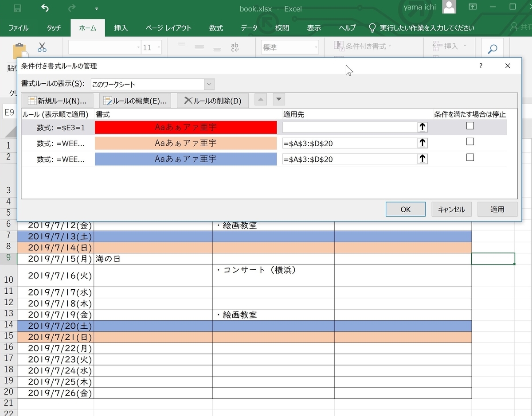
Task: Delete a rule using ルールの削除
Action: tap(213, 100)
